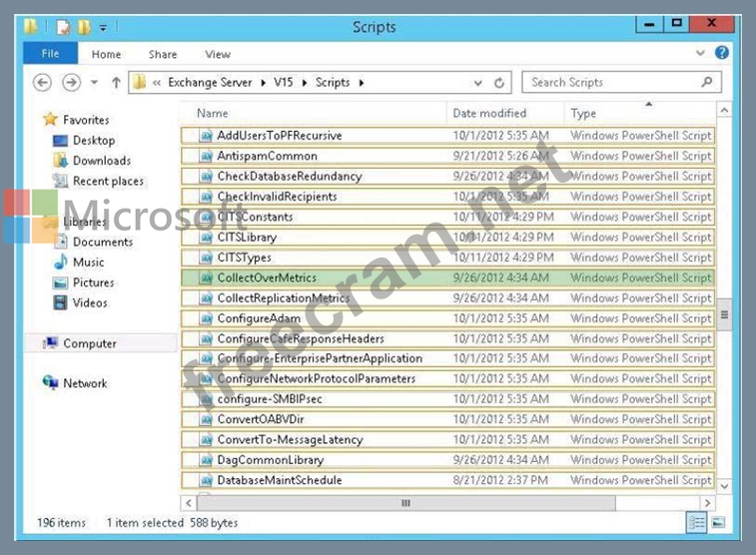Expand the address bar history dropdown

point(477,83)
